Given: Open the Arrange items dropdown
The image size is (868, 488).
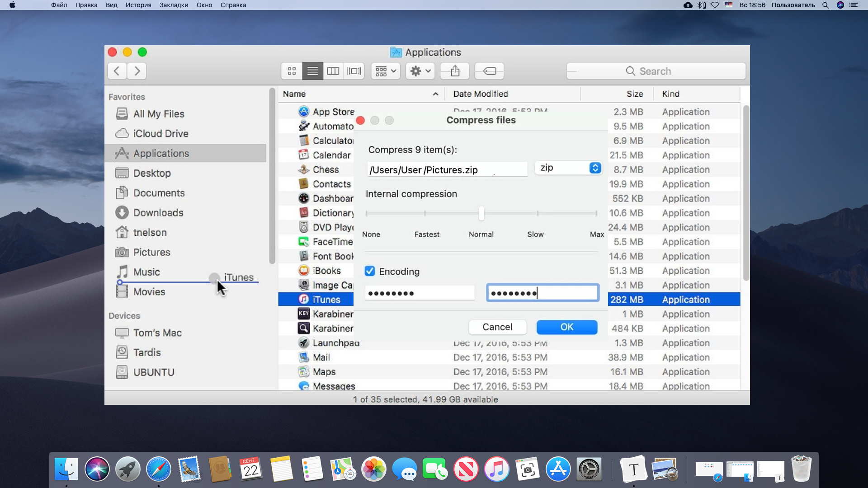Looking at the screenshot, I should click(x=386, y=71).
